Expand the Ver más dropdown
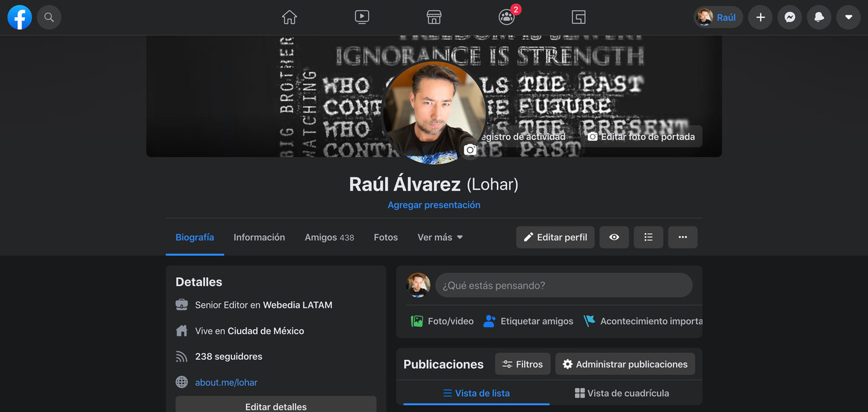Screen dimensions: 868x412 [440, 237]
